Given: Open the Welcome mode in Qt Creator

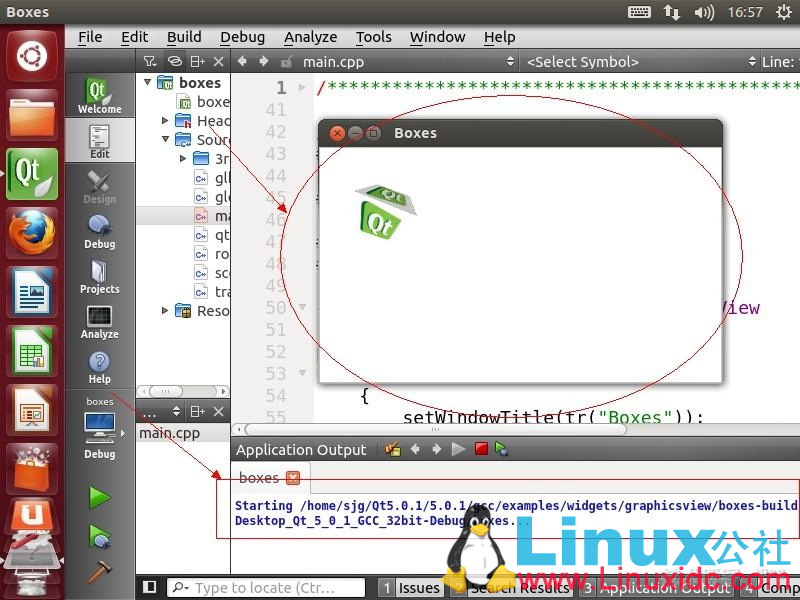Looking at the screenshot, I should click(99, 96).
